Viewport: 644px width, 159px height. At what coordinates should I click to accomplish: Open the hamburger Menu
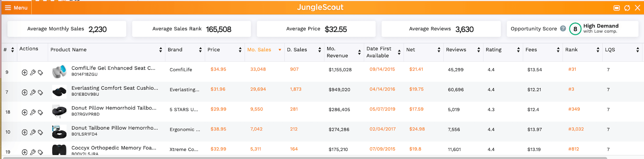pos(16,8)
